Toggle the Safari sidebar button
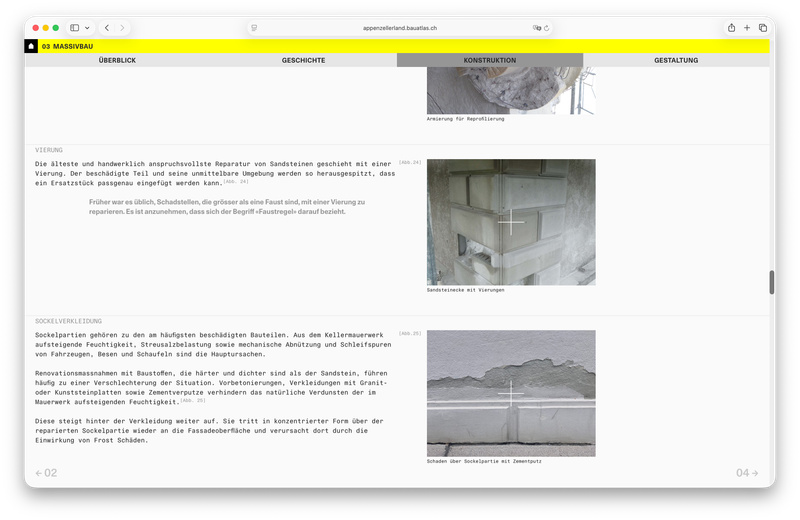The width and height of the screenshot is (800, 520). pyautogui.click(x=75, y=28)
